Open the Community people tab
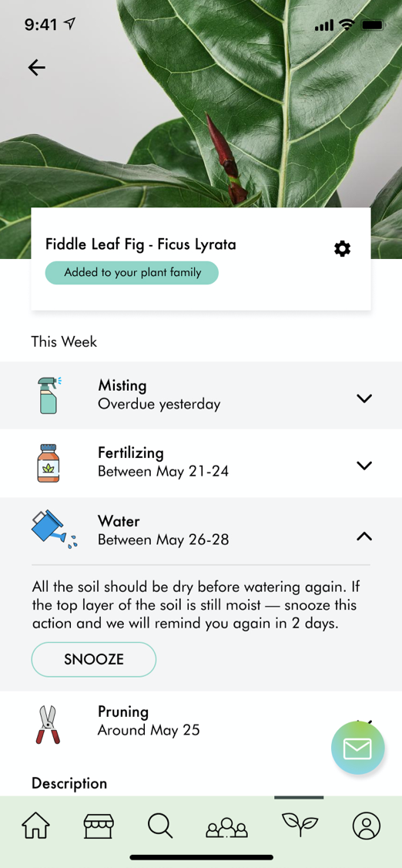402x868 pixels. coord(226,828)
